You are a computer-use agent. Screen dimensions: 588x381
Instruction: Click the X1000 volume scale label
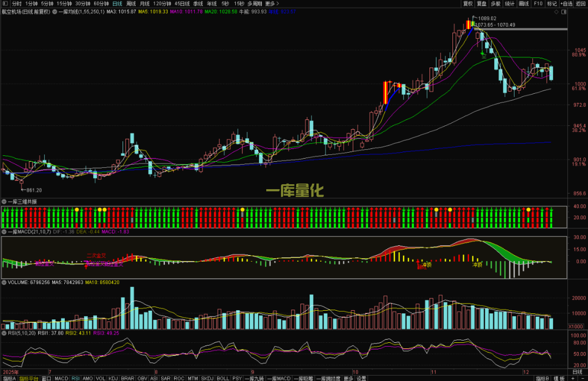tap(575, 326)
